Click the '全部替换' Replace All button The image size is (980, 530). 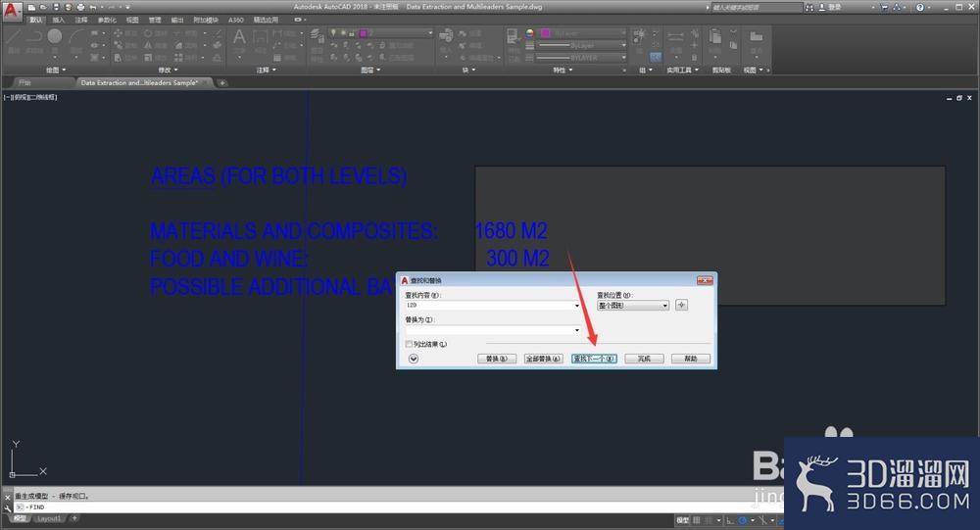pyautogui.click(x=543, y=359)
